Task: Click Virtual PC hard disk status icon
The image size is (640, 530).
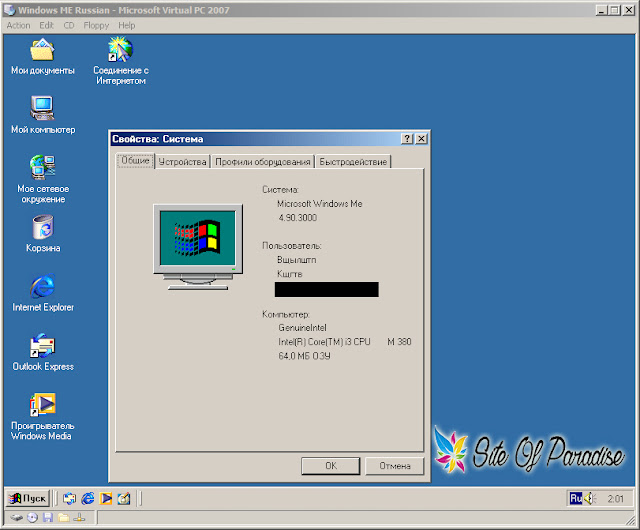Action: [17, 518]
